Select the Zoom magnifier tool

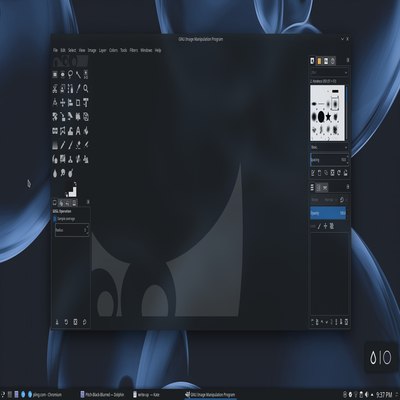(x=86, y=89)
